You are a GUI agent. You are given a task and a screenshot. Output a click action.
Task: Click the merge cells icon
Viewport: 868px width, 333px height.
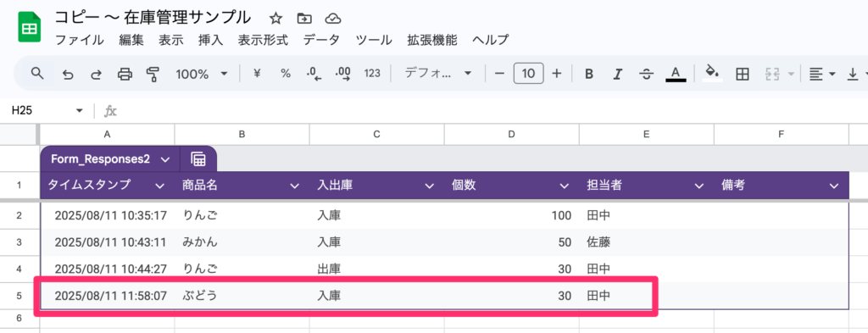click(x=771, y=74)
